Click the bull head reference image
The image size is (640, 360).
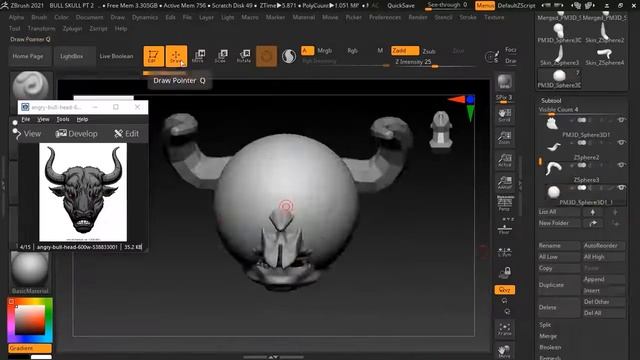pos(83,192)
